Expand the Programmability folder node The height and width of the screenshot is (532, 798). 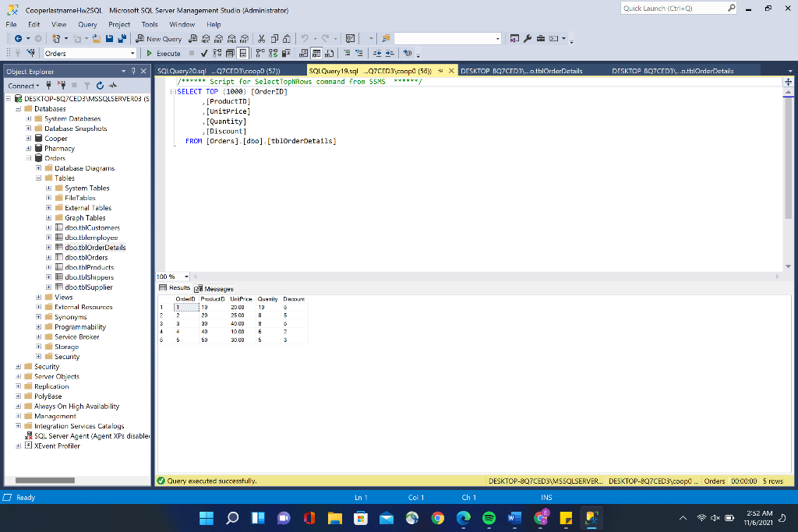39,327
